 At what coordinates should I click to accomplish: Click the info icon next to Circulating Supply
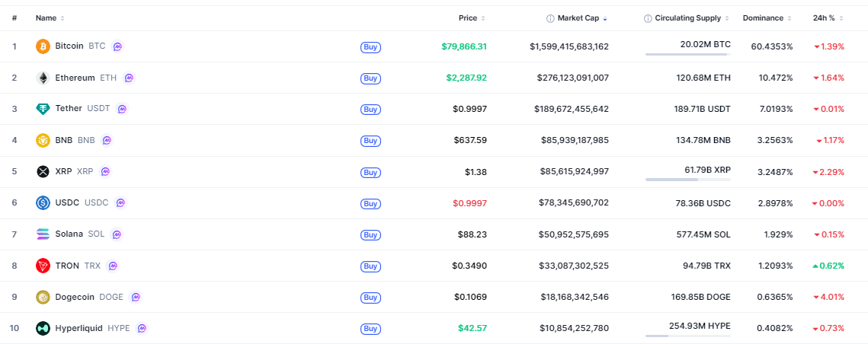[648, 18]
